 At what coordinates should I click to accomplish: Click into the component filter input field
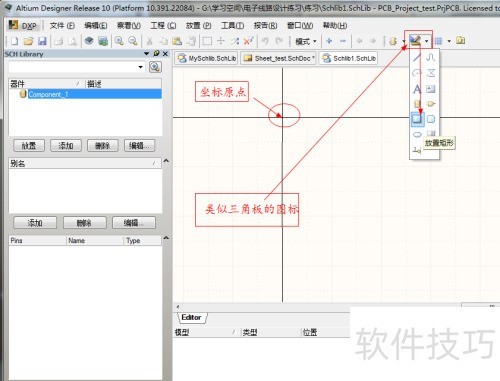coord(73,67)
